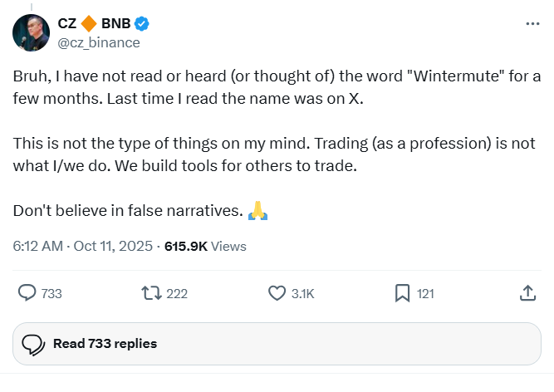554x392 pixels.
Task: View the 615.9K Views analytics
Action: pos(205,246)
